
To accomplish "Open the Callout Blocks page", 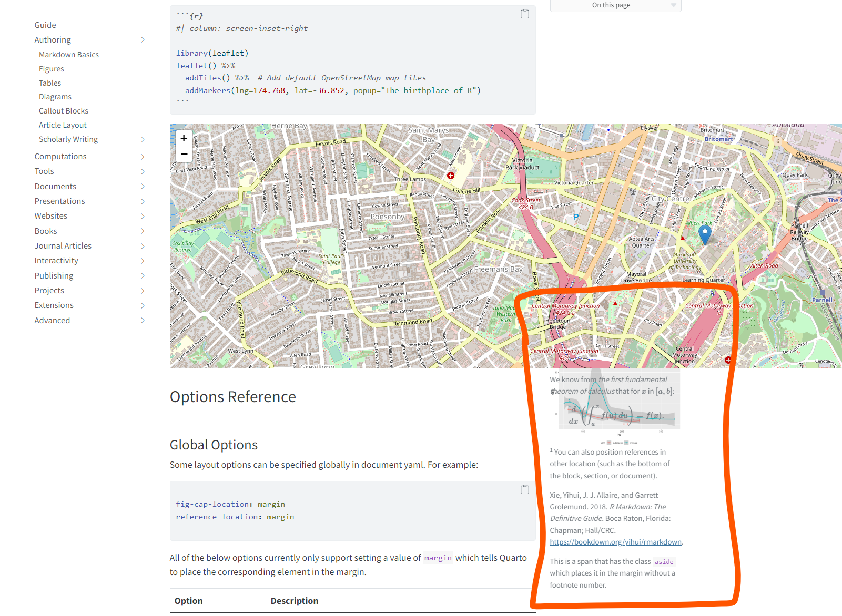I will pyautogui.click(x=63, y=110).
